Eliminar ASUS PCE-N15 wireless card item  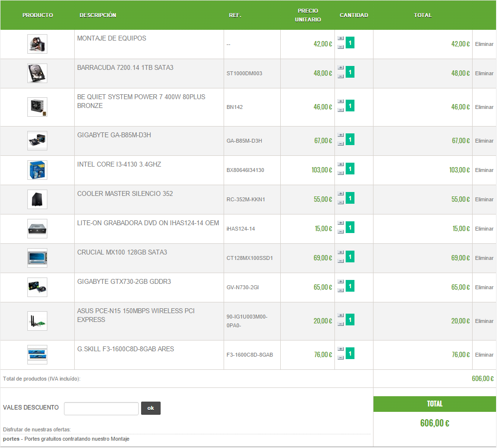(x=484, y=321)
